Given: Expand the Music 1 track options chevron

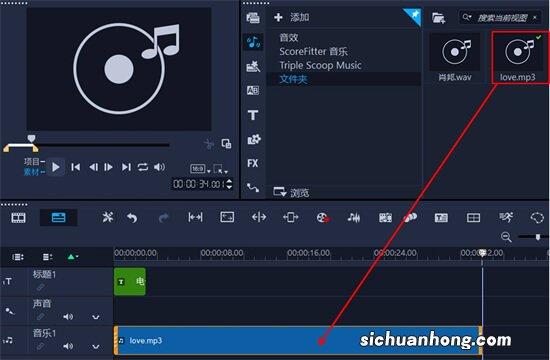Looking at the screenshot, I should click(96, 346).
